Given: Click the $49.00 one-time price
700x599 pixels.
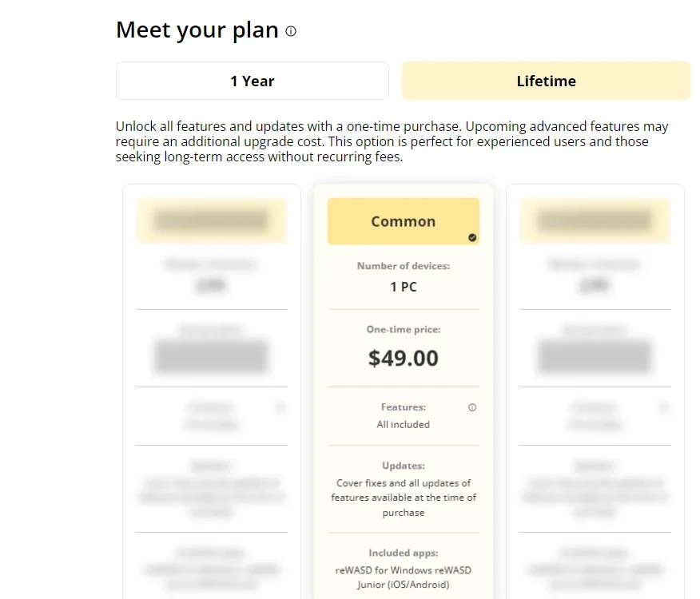Looking at the screenshot, I should (x=403, y=358).
